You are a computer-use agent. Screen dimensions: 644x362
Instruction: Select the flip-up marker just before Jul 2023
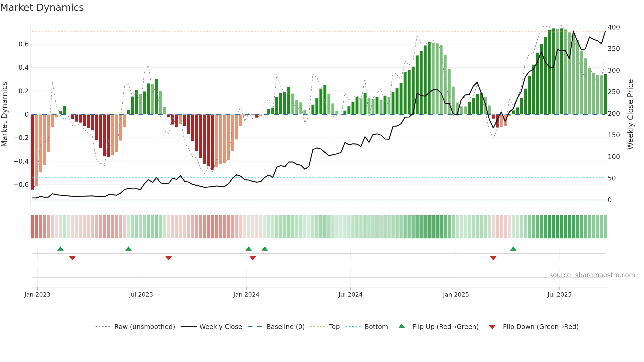(x=129, y=249)
